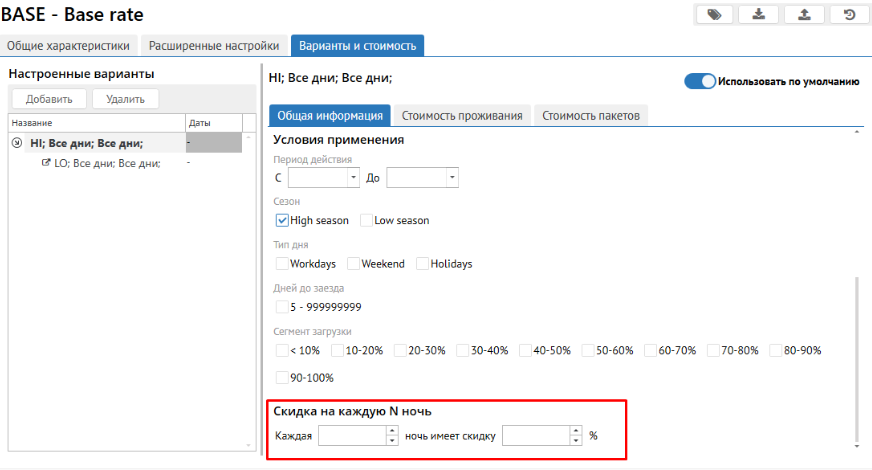This screenshot has width=872, height=470.
Task: Check the 5 - 999999999 days checkbox
Action: pyautogui.click(x=282, y=307)
